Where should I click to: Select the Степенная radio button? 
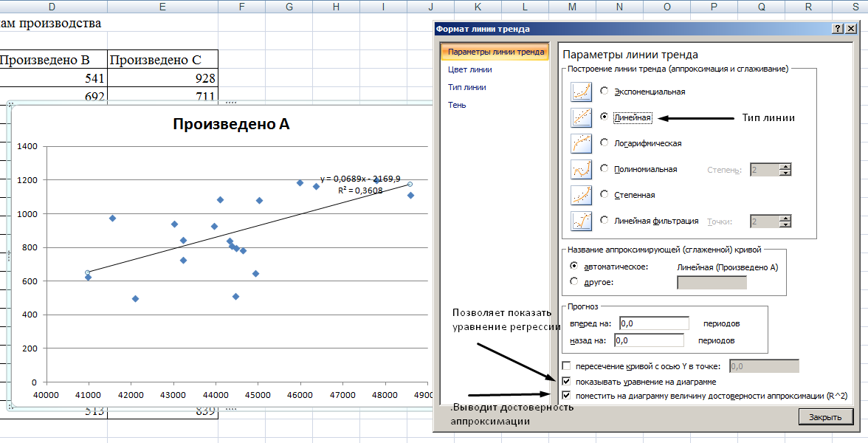(604, 194)
